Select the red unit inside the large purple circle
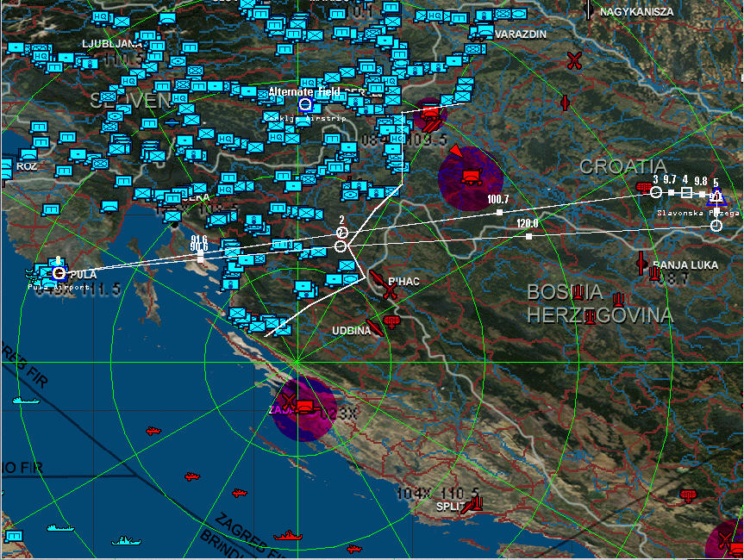This screenshot has height=560, width=744. [471, 177]
